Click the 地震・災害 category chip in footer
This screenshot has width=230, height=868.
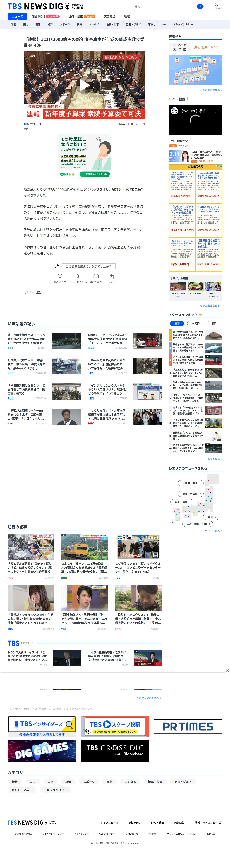[x=155, y=782]
